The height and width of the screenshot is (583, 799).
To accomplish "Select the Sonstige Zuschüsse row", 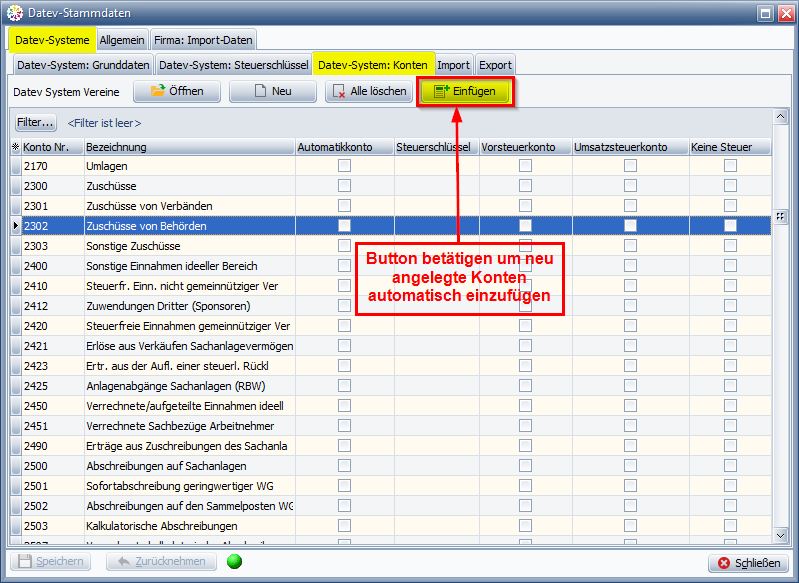I will (x=391, y=246).
